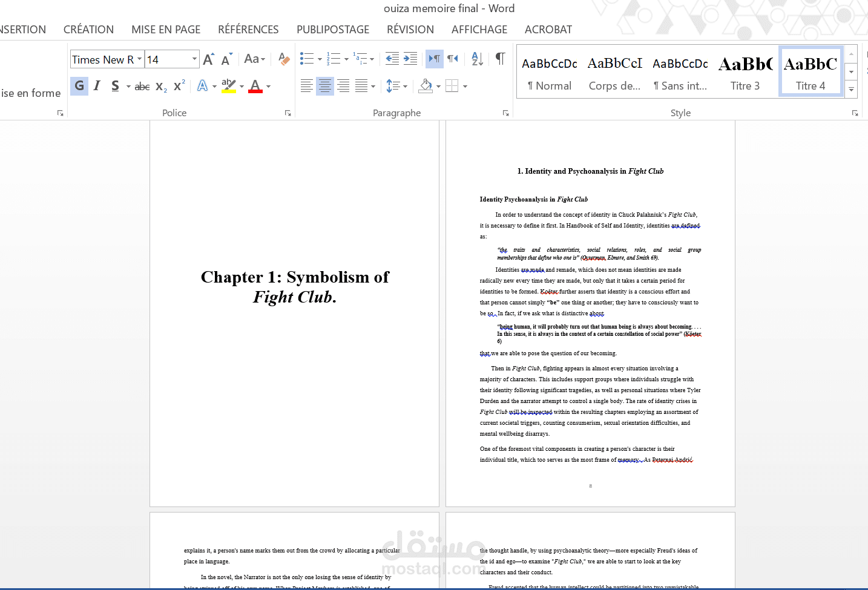Shrink font size with the smaller A icon

(226, 59)
